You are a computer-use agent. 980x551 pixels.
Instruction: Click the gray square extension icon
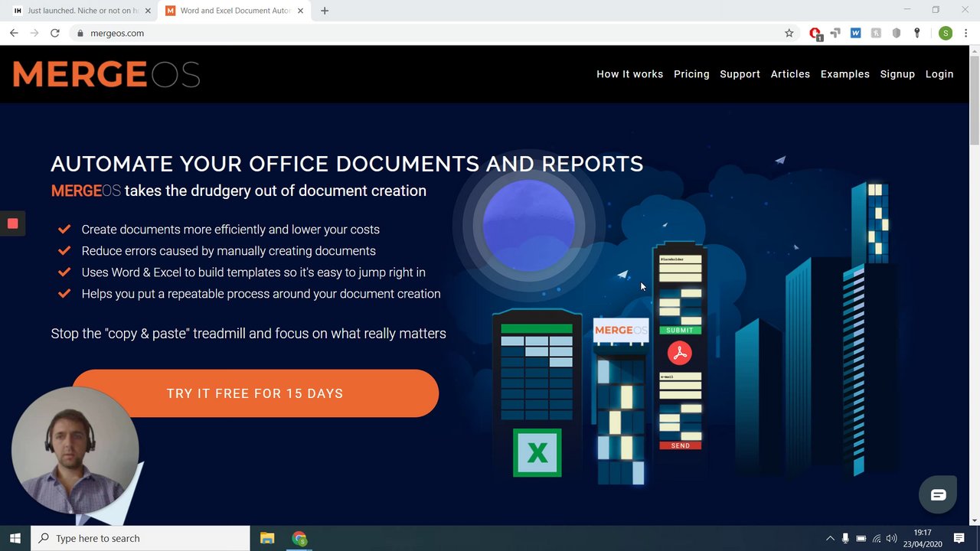pos(876,33)
